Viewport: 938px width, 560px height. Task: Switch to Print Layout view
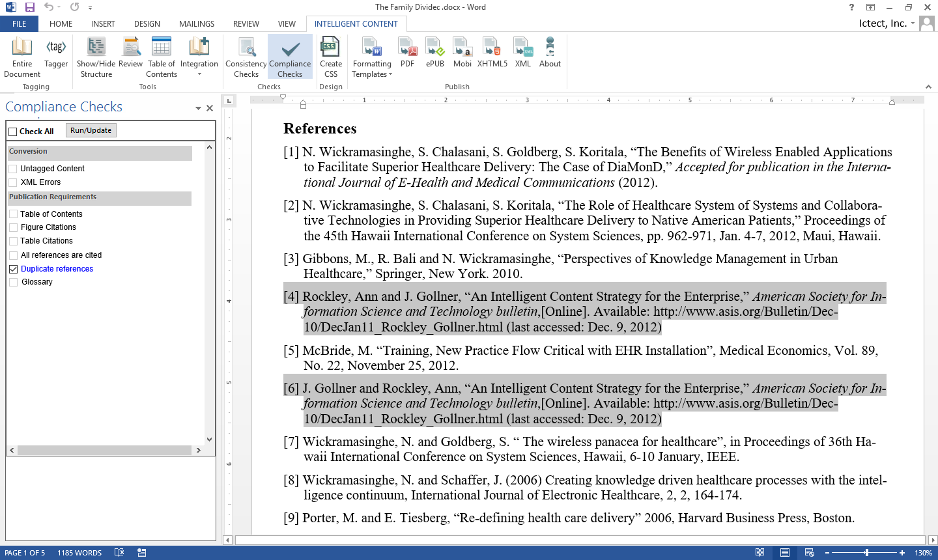click(x=785, y=553)
